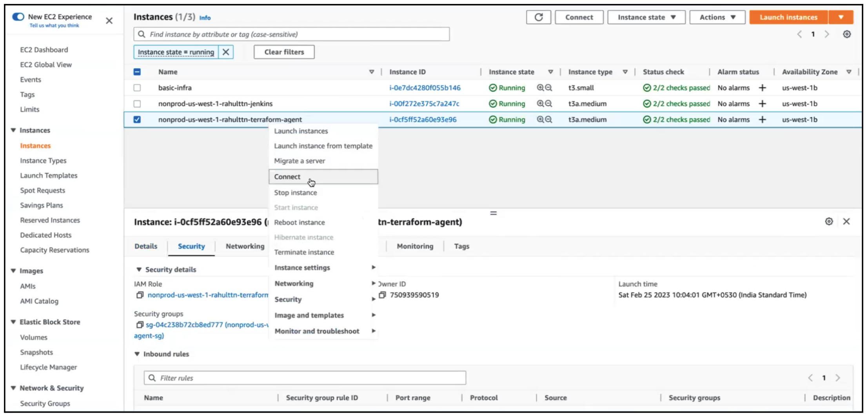Image resolution: width=868 pixels, height=417 pixels.
Task: Open the Launch instances split arrow
Action: tap(841, 17)
